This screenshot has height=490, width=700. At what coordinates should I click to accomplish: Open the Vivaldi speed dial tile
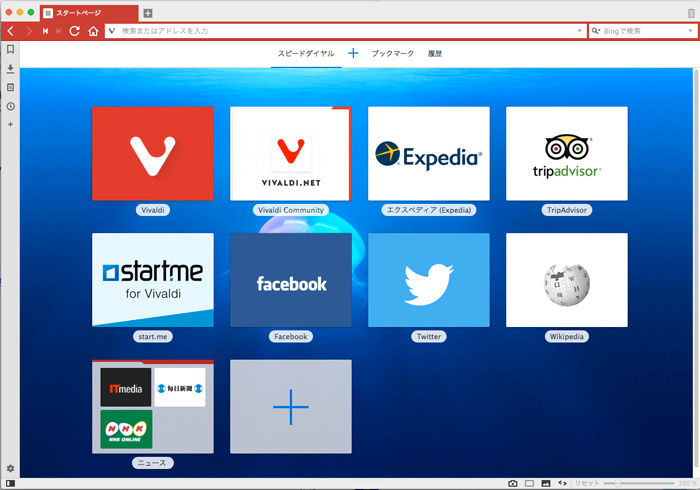[x=153, y=154]
